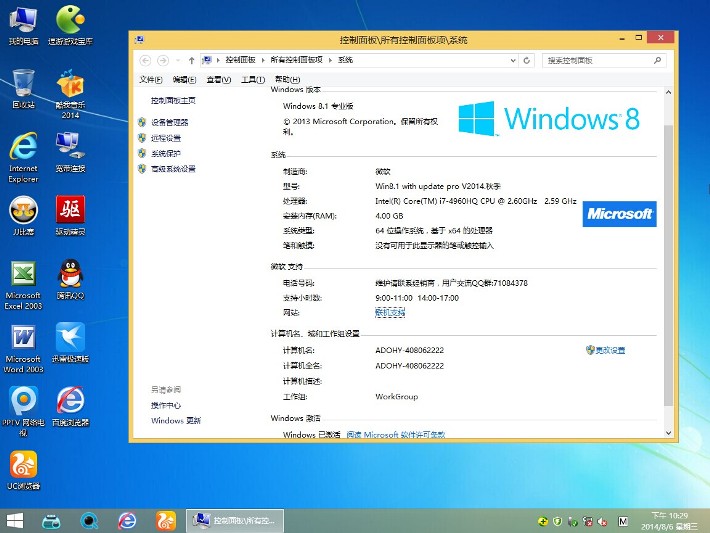The height and width of the screenshot is (533, 710).
Task: Open the 驱动精灵 desktop icon
Action: pyautogui.click(x=70, y=216)
